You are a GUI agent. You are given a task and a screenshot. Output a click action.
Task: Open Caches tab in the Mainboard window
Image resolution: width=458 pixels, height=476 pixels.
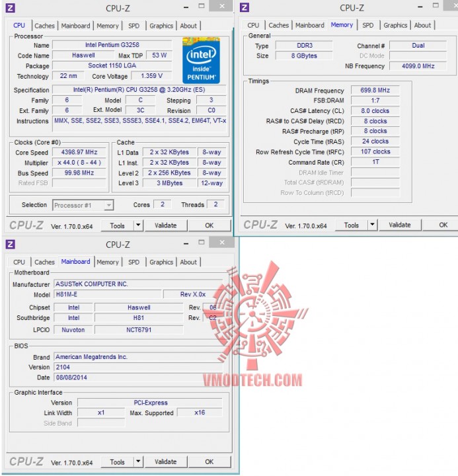point(44,262)
